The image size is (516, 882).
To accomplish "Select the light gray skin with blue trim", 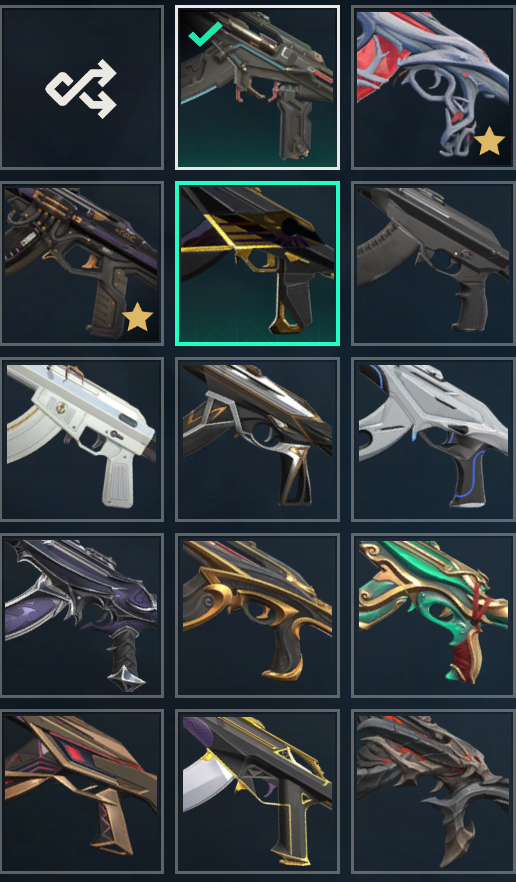I will (x=433, y=439).
